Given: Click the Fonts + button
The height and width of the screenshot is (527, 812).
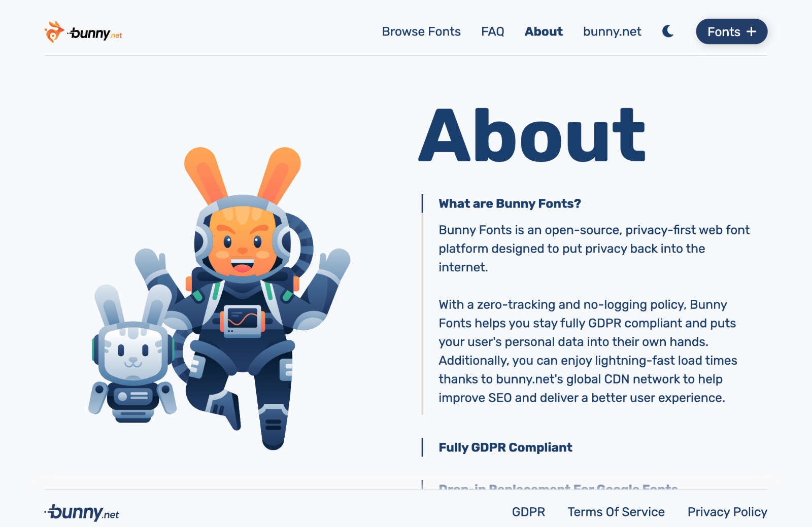Looking at the screenshot, I should 731,31.
